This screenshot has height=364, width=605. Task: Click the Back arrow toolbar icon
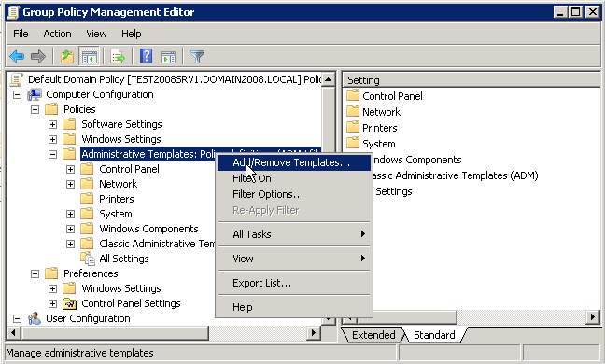click(x=17, y=57)
